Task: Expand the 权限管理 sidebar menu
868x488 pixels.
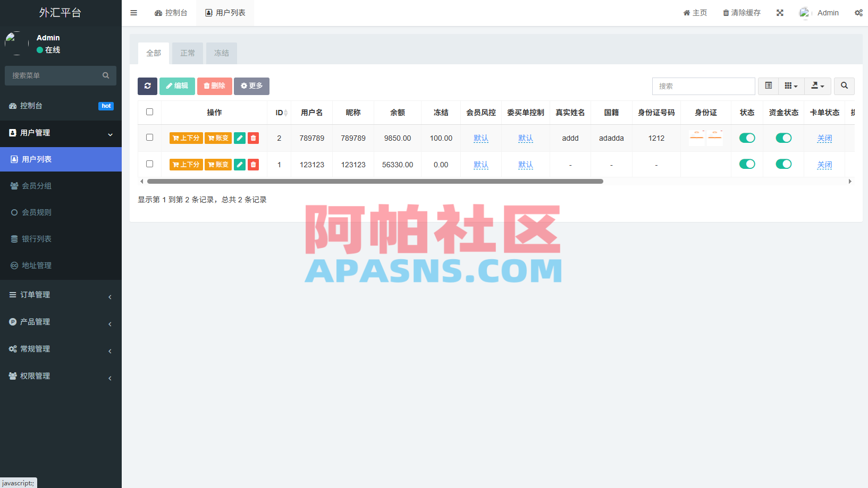Action: pyautogui.click(x=61, y=376)
